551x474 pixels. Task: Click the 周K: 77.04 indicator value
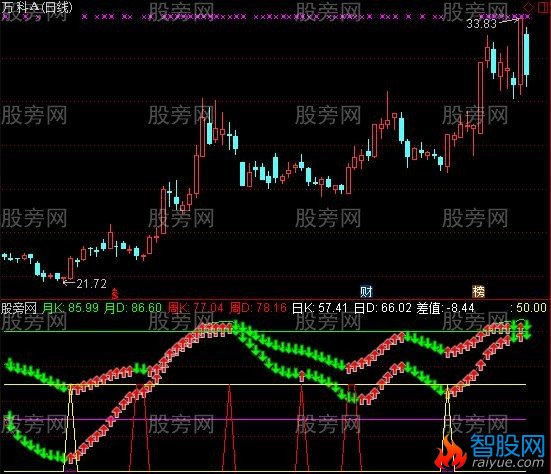(195, 308)
